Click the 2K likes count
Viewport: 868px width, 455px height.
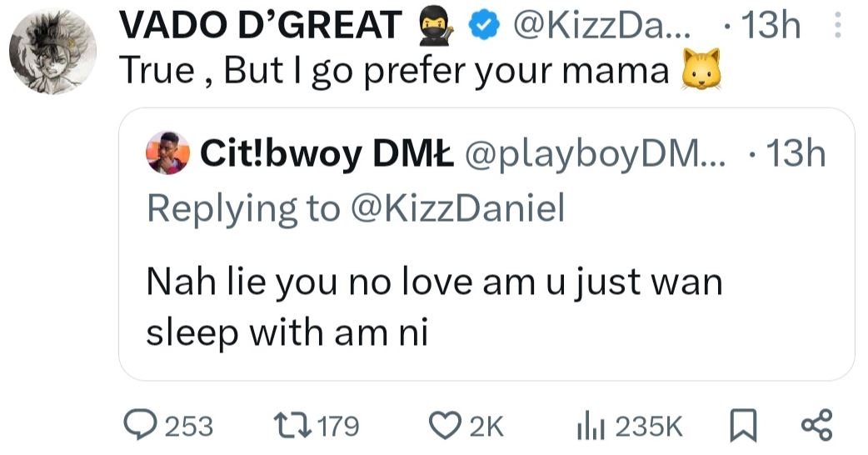click(x=486, y=427)
